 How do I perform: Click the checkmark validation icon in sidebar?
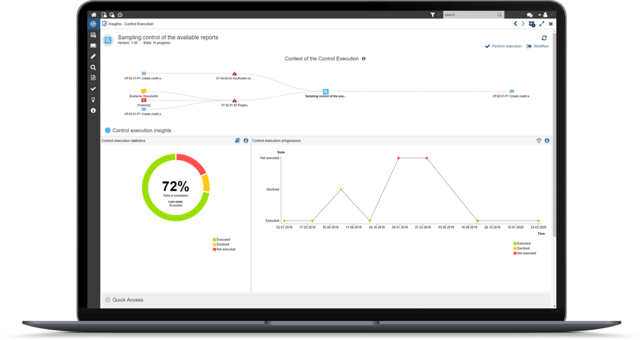93,87
